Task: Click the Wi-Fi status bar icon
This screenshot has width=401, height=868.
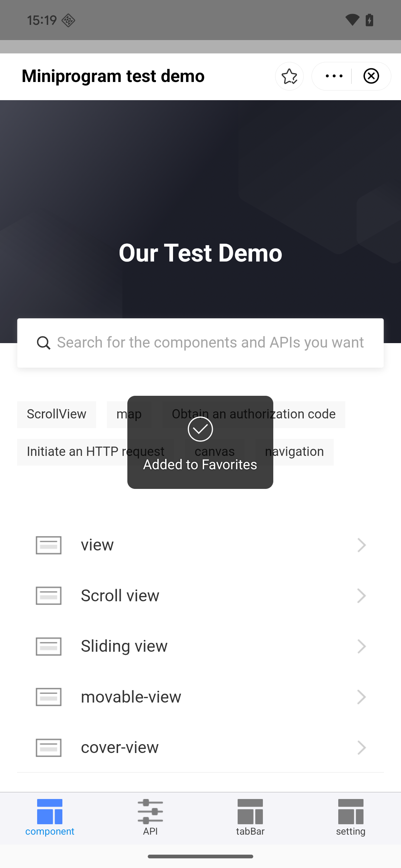Action: pyautogui.click(x=352, y=20)
